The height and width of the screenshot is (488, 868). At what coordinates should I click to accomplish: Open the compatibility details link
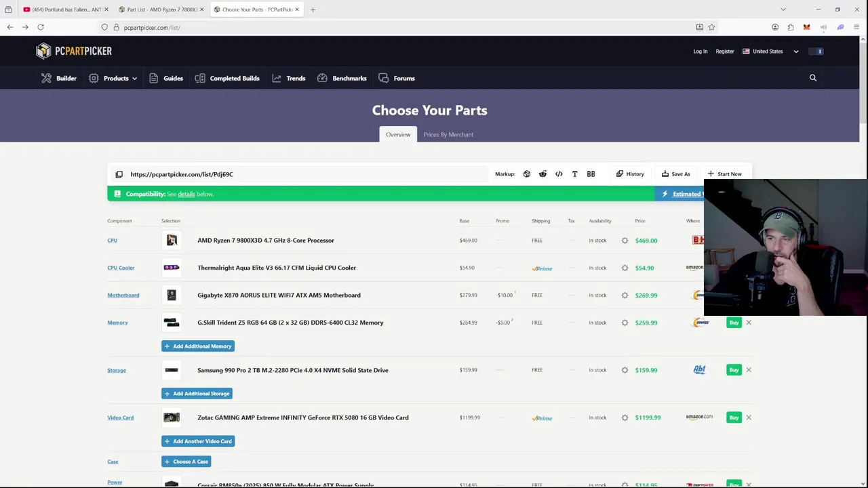click(x=186, y=194)
